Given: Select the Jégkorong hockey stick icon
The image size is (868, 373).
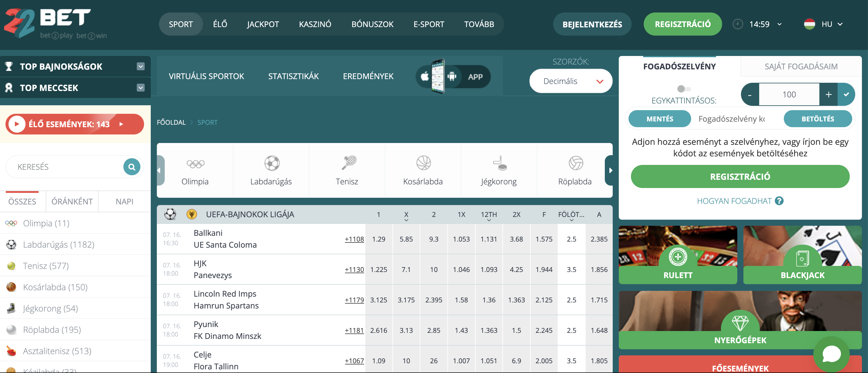Looking at the screenshot, I should (x=499, y=163).
